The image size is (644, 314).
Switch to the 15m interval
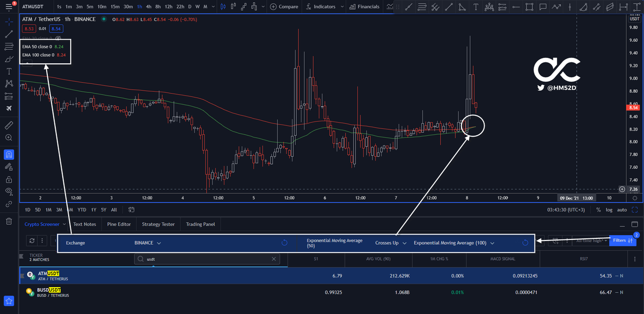coord(115,7)
